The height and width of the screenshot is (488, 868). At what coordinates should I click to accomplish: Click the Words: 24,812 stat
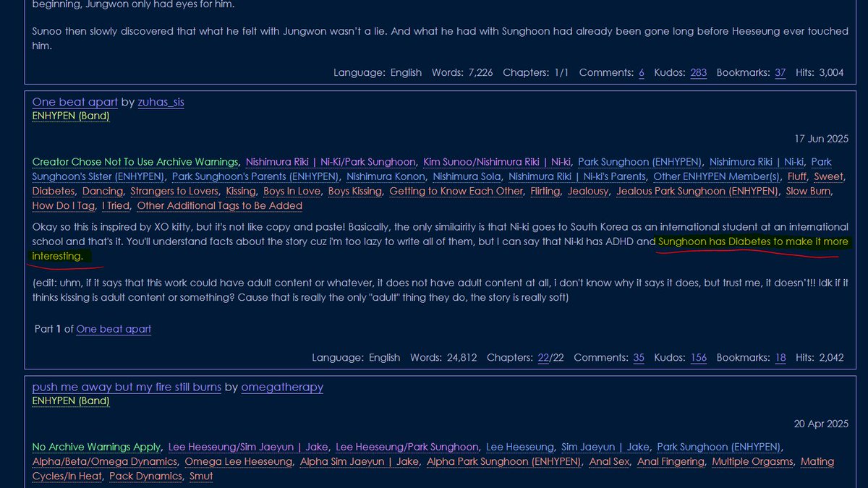(443, 357)
